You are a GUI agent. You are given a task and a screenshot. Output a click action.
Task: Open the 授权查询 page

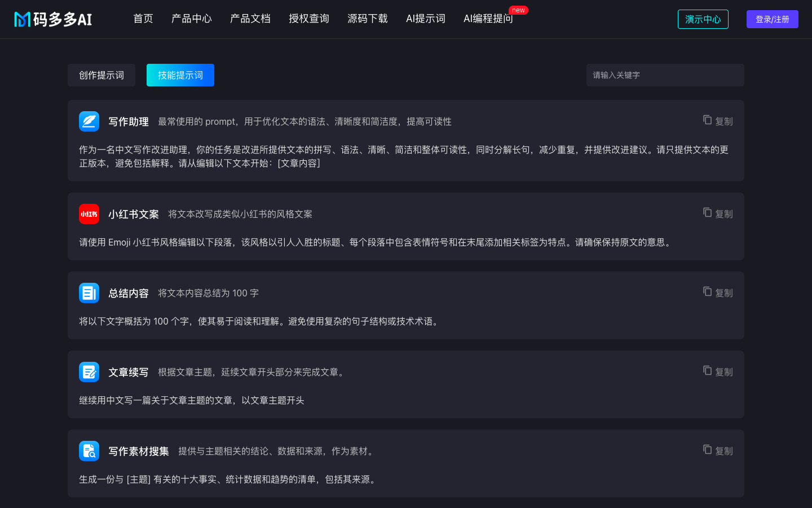click(x=308, y=19)
